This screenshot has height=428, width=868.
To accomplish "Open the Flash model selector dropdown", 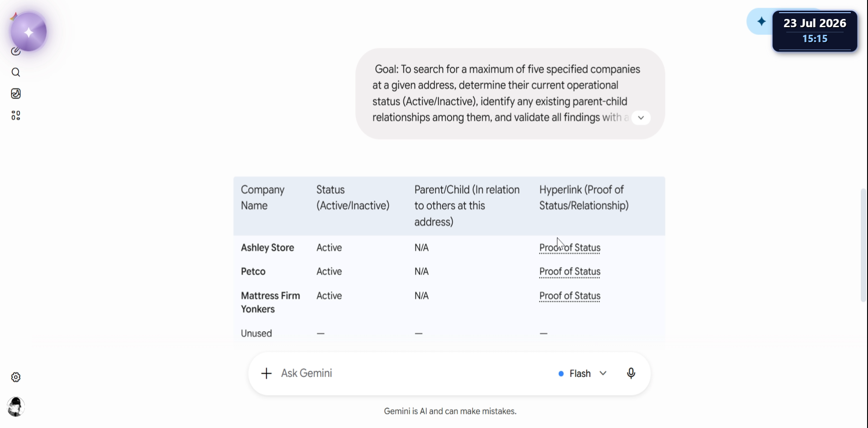I will (x=583, y=373).
